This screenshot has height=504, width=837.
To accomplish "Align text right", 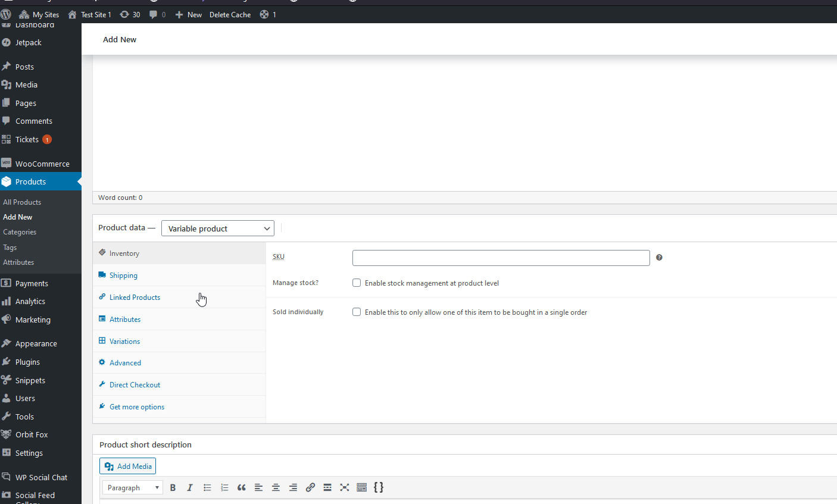I will click(x=293, y=487).
